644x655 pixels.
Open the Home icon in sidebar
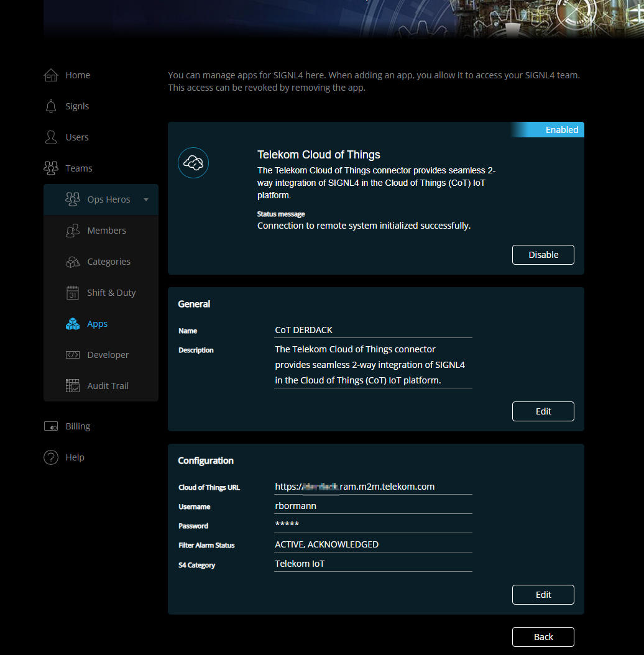(x=51, y=75)
